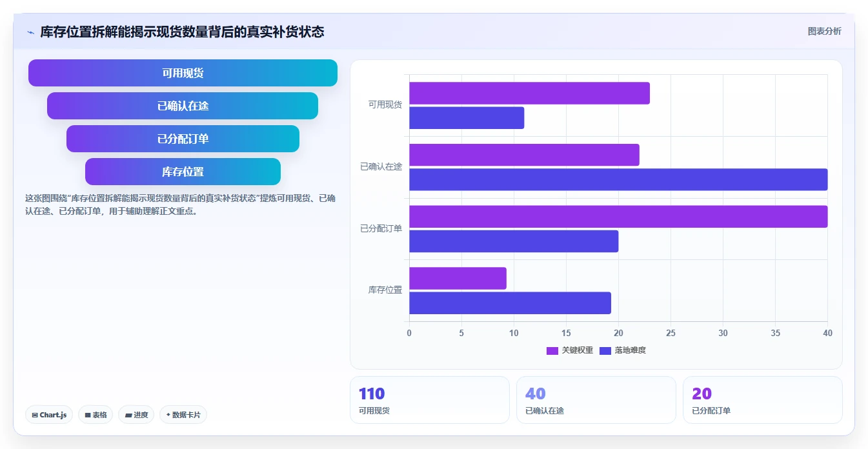
Task: Toggle the 关键权重 legend entry
Action: [570, 350]
